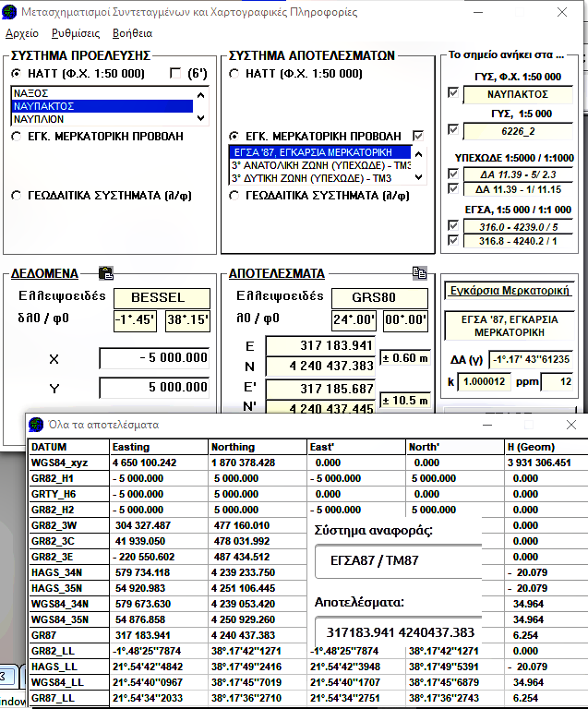Toggle the (6') checkbox

175,73
